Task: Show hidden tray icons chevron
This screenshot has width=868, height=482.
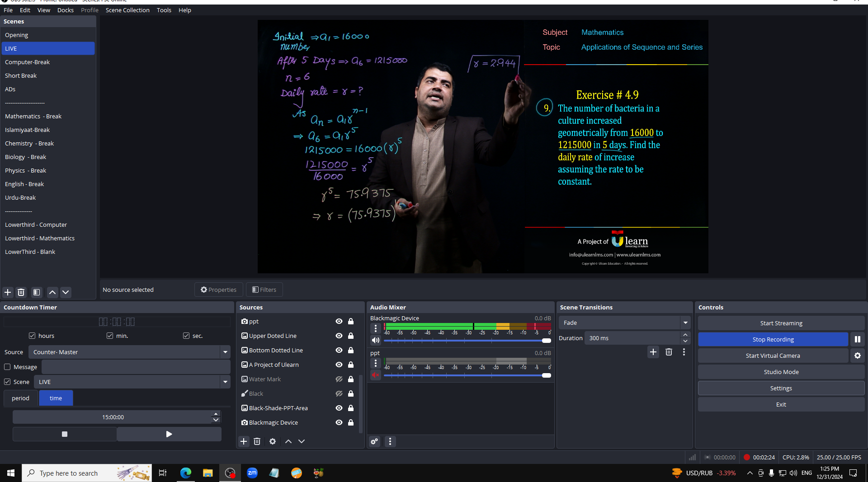Action: pyautogui.click(x=750, y=473)
